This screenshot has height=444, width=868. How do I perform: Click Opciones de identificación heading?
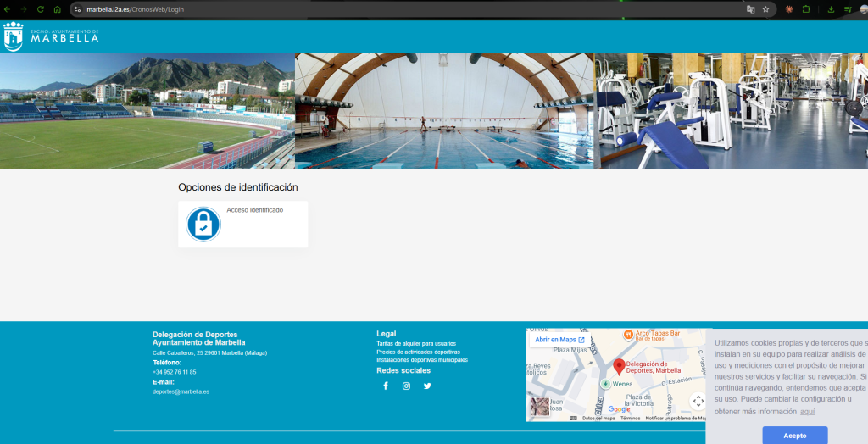tap(238, 187)
